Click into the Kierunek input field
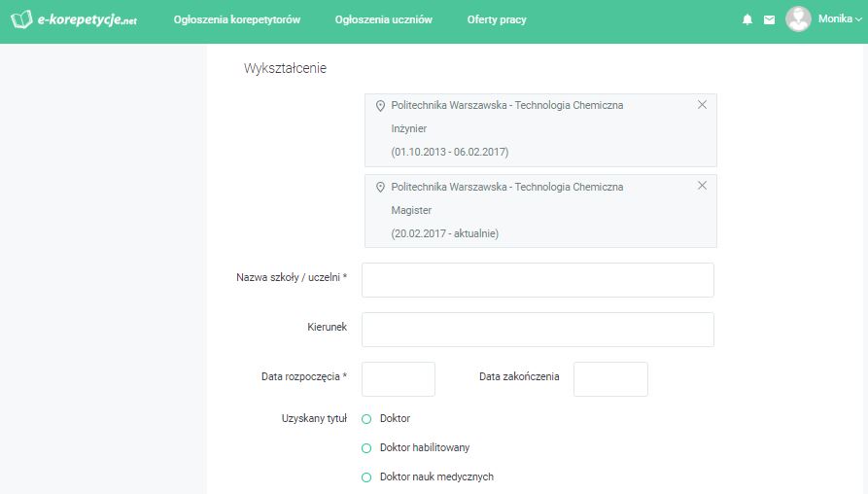 [x=538, y=329]
